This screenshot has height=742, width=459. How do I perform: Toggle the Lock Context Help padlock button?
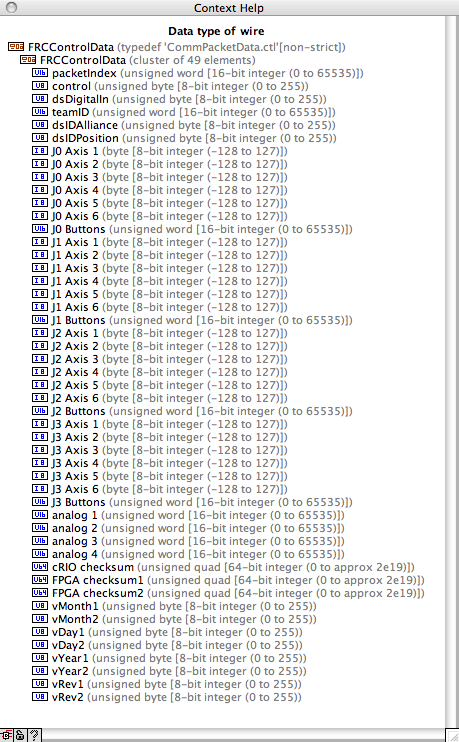(x=20, y=735)
